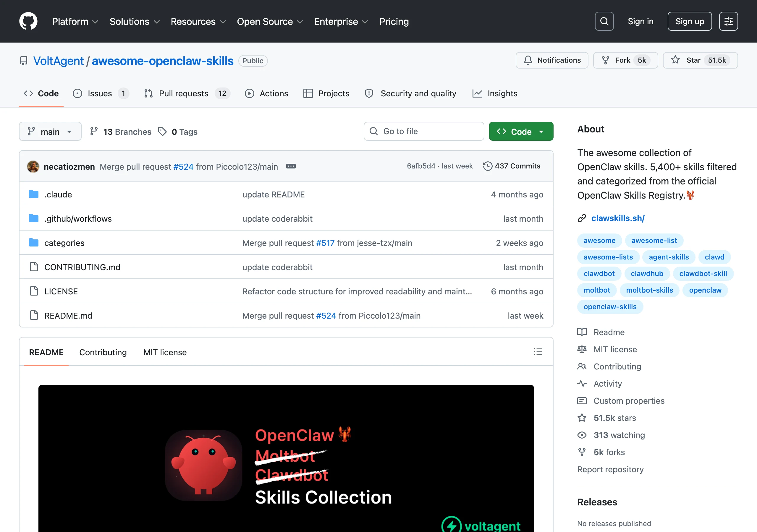The height and width of the screenshot is (532, 757).
Task: Expand the Platform menu
Action: pos(75,21)
